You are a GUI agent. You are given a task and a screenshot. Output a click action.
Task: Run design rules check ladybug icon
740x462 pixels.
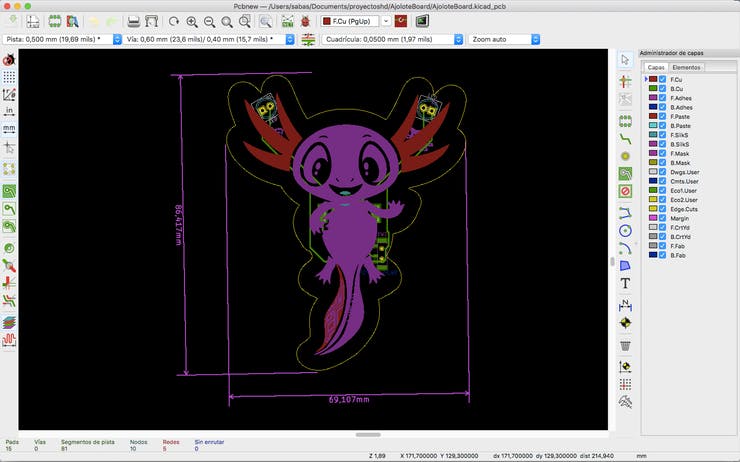pos(305,21)
